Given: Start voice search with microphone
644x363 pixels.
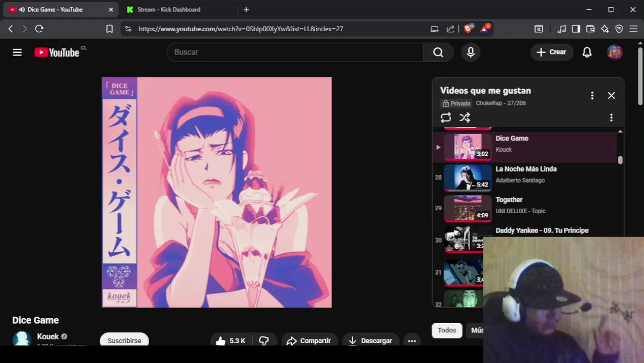Looking at the screenshot, I should pos(471,52).
